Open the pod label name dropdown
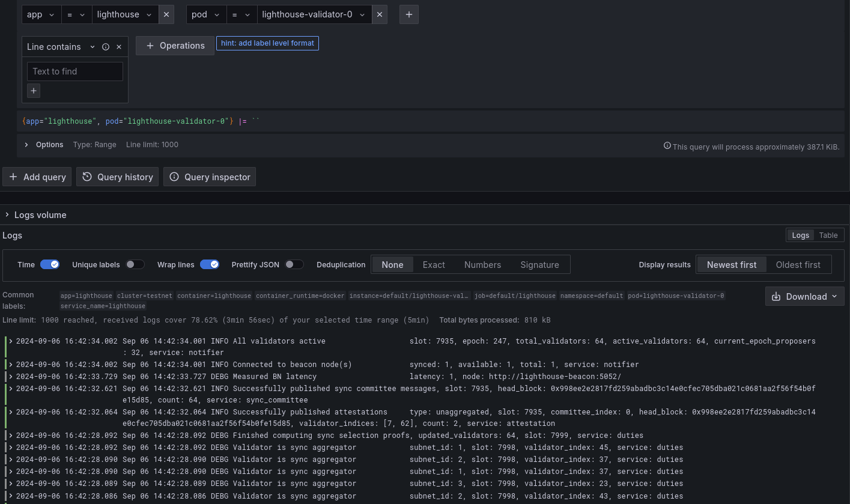850x504 pixels. 206,14
